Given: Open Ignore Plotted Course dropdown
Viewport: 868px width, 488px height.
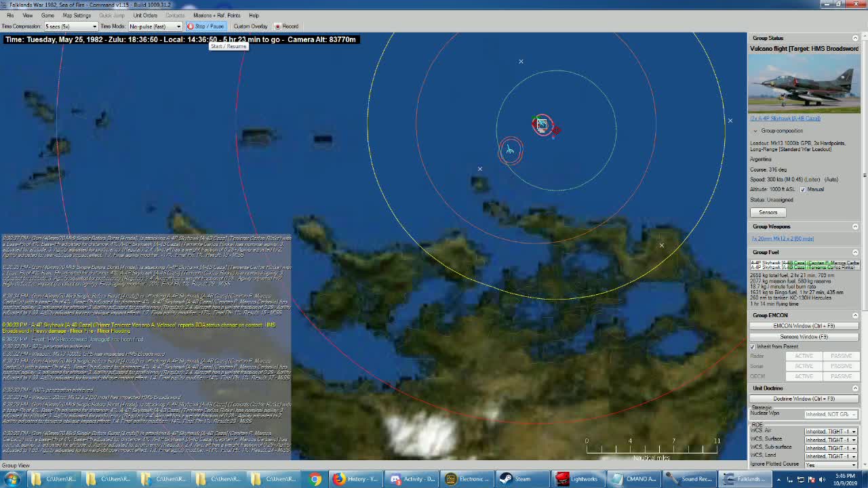Looking at the screenshot, I should (831, 464).
